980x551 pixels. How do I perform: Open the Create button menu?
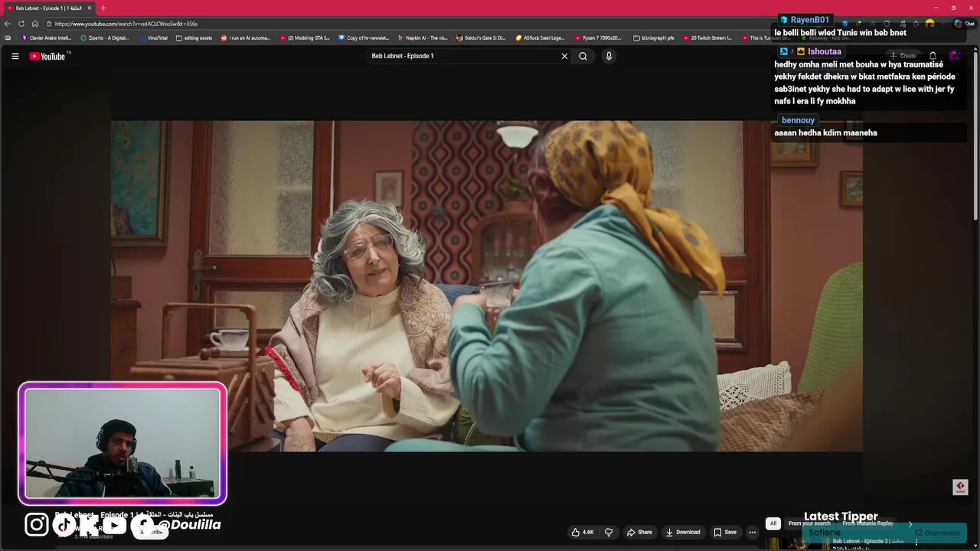click(903, 56)
